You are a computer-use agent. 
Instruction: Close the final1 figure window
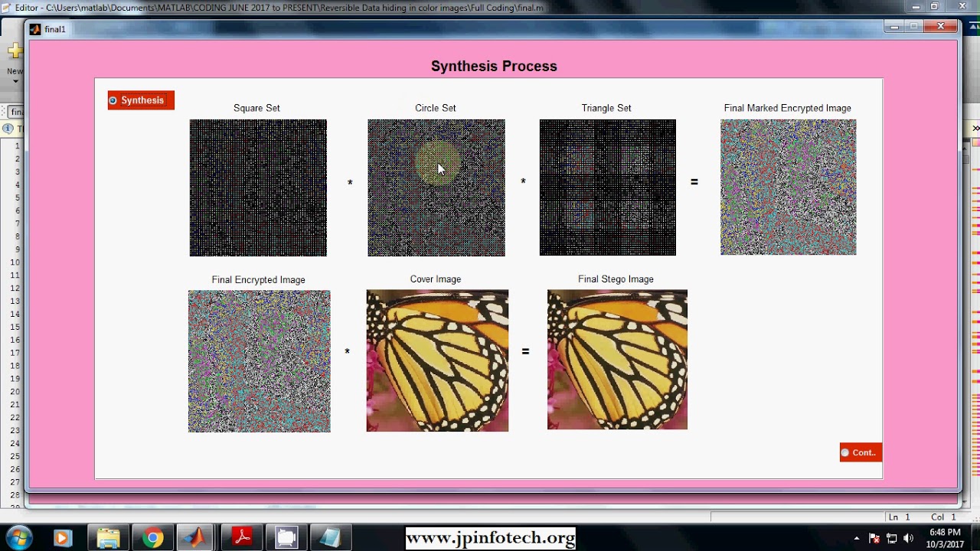point(941,27)
